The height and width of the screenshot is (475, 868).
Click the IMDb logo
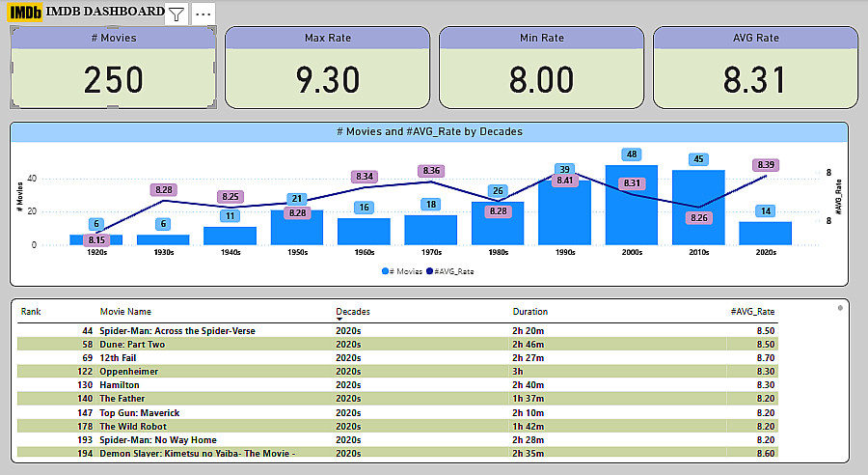pyautogui.click(x=25, y=13)
